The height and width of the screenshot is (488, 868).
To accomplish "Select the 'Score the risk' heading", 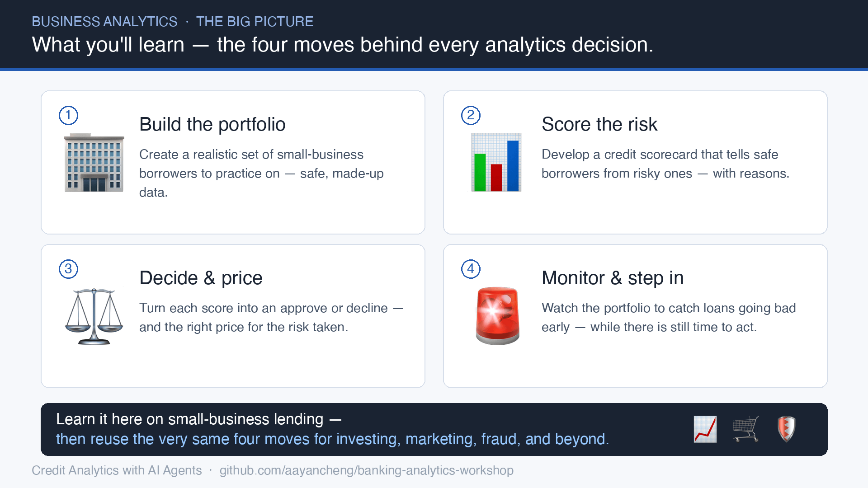I will coord(599,124).
